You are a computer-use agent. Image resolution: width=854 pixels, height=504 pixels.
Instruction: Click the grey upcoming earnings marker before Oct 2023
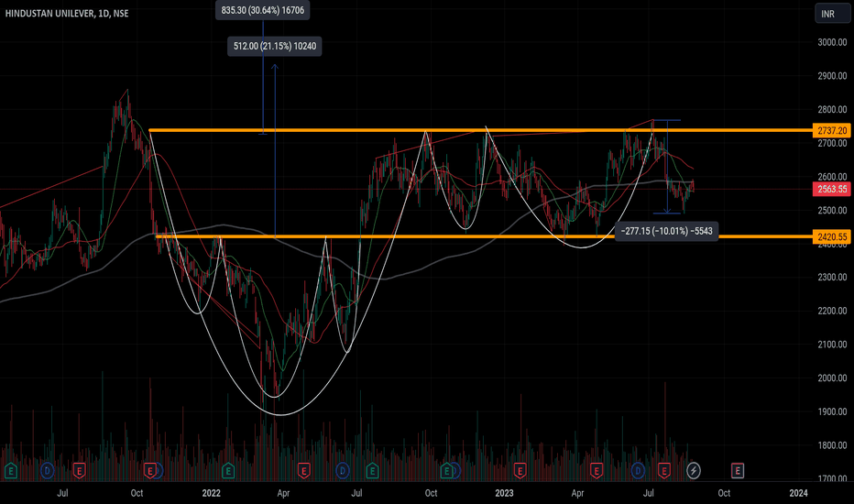738,470
